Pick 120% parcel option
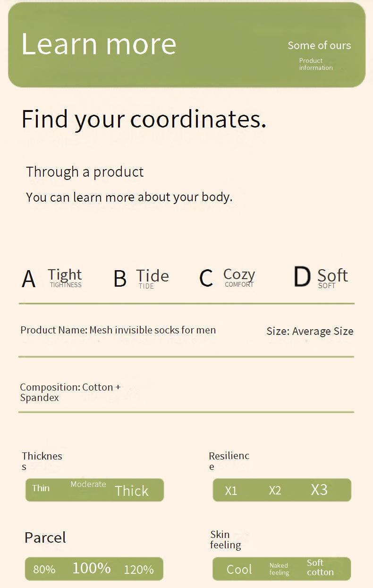This screenshot has width=373, height=588. coord(139,570)
